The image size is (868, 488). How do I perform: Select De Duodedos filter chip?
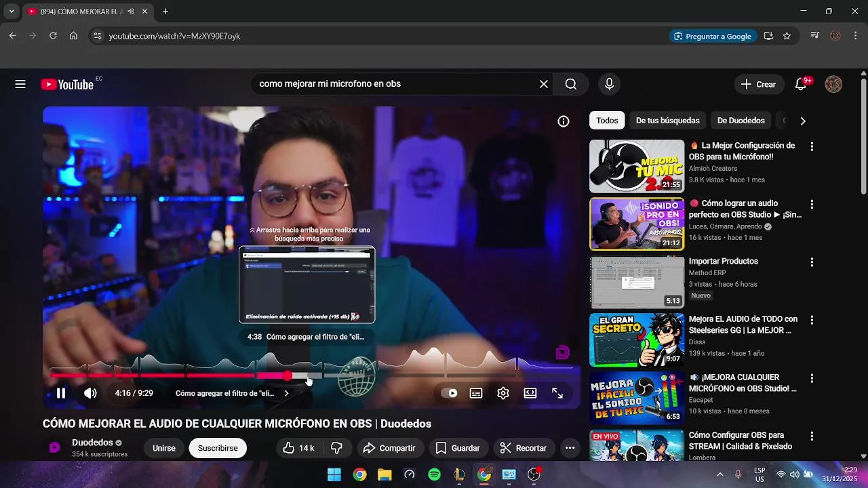741,121
